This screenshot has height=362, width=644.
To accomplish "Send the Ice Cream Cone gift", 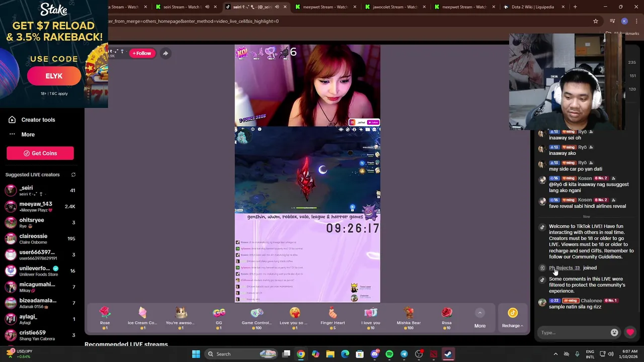I will tap(142, 318).
